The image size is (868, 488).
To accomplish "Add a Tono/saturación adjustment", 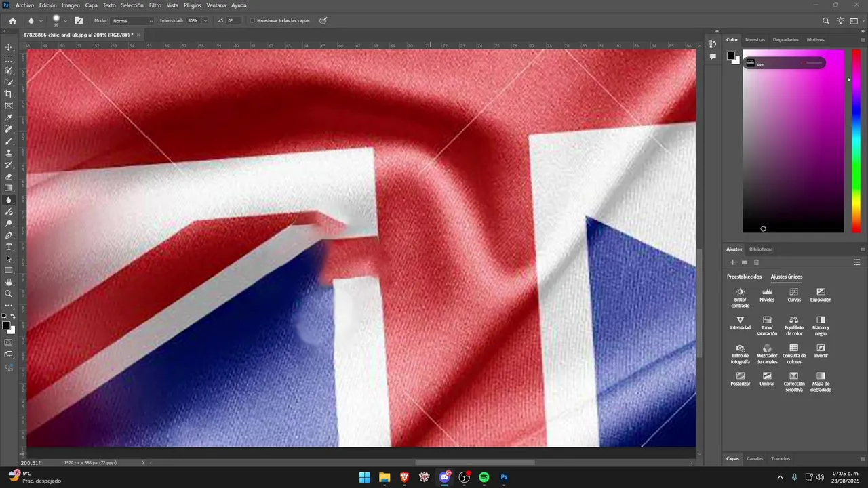I will point(767,326).
